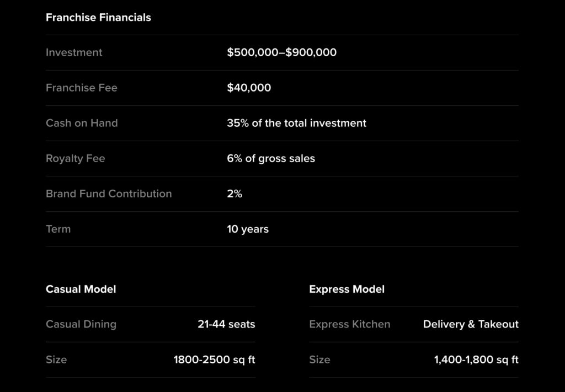Click the 10 years term value
The width and height of the screenshot is (565, 392).
tap(248, 229)
